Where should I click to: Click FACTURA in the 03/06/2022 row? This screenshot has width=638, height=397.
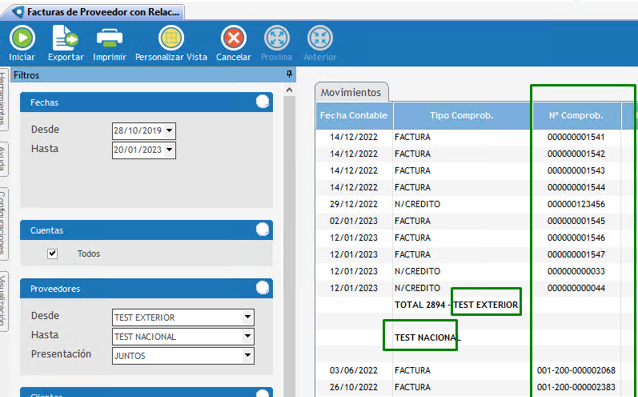click(x=412, y=370)
